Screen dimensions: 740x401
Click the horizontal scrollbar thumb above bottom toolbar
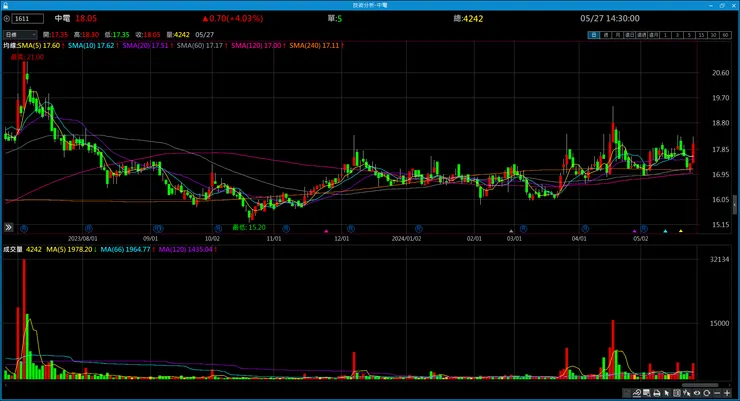[x=700, y=385]
